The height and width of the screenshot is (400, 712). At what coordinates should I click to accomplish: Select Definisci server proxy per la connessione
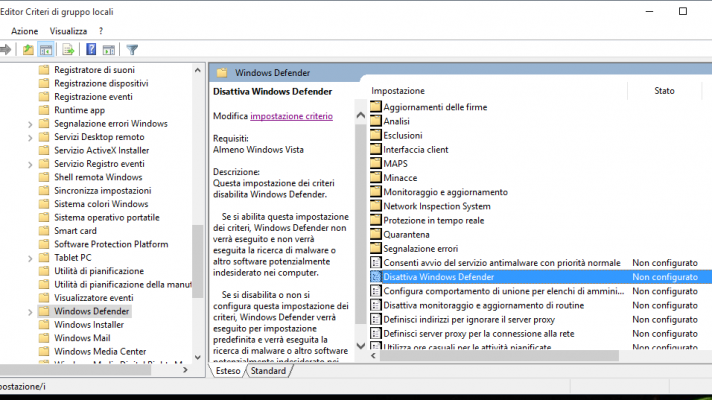coord(472,334)
